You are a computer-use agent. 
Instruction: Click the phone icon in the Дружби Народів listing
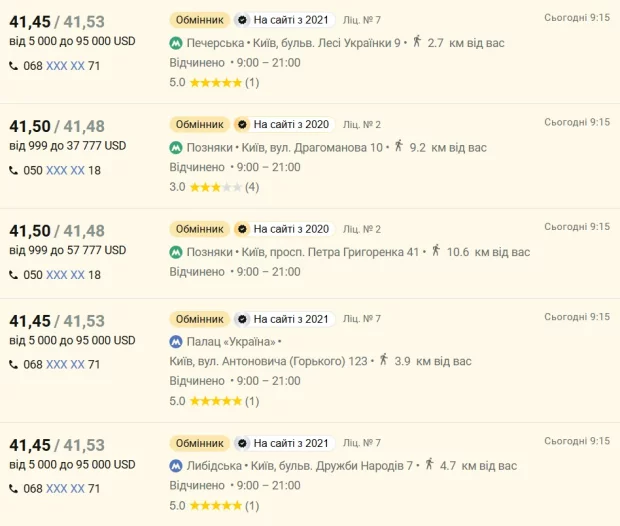pos(14,489)
